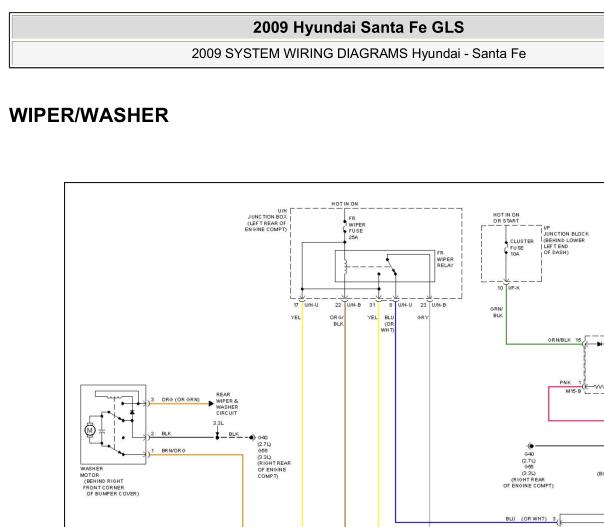This screenshot has height=527, width=604.
Task: Click the 'REAR WIPER & WASHER CIRCUIT' label
Action: pyautogui.click(x=227, y=404)
